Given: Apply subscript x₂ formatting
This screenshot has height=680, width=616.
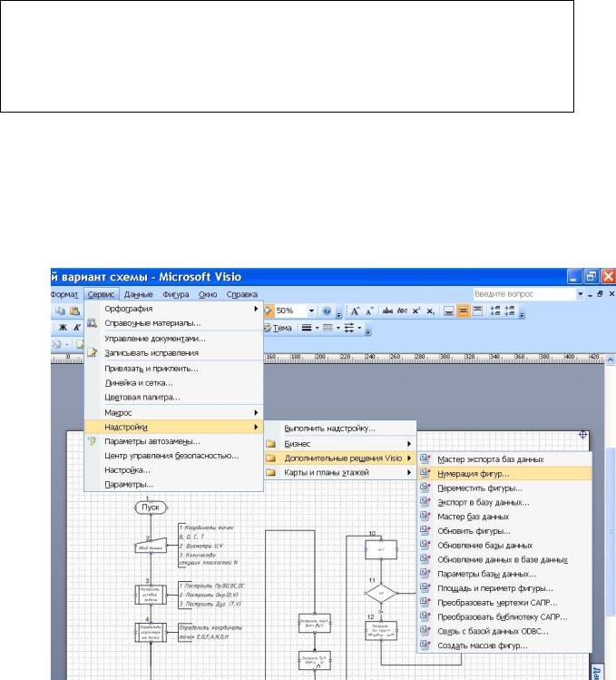Looking at the screenshot, I should tap(430, 310).
